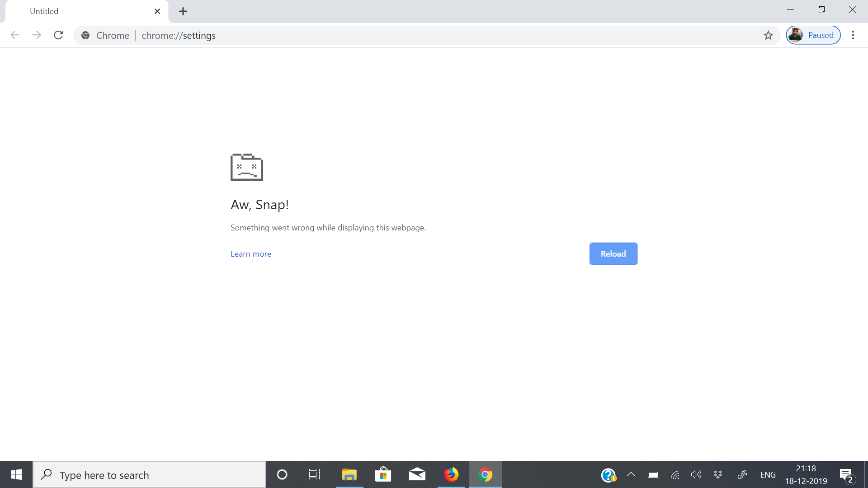Select the Untitled tab
868x488 pixels.
pos(81,11)
